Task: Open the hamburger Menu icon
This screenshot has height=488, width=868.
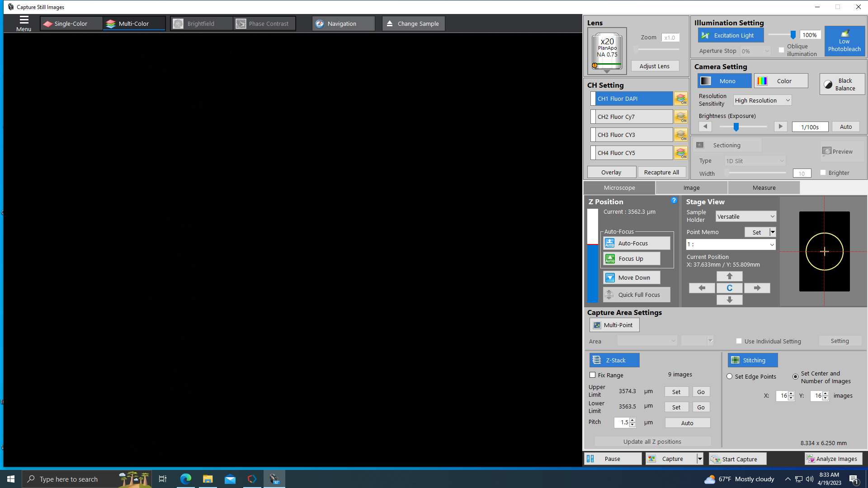Action: point(24,23)
